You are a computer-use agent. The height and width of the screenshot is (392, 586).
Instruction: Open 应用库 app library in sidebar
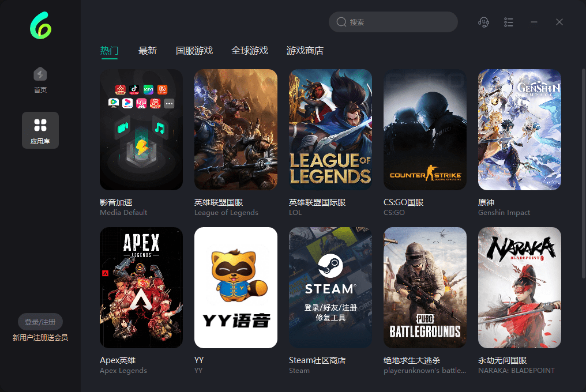pyautogui.click(x=40, y=130)
